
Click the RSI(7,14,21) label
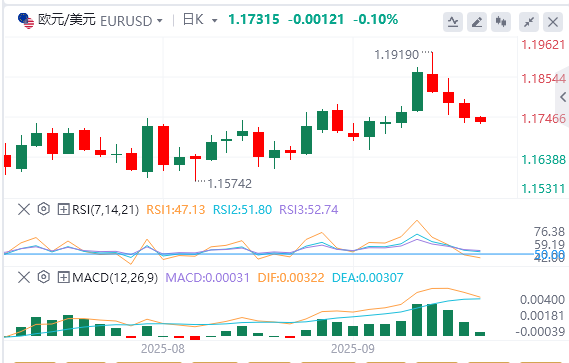click(106, 210)
